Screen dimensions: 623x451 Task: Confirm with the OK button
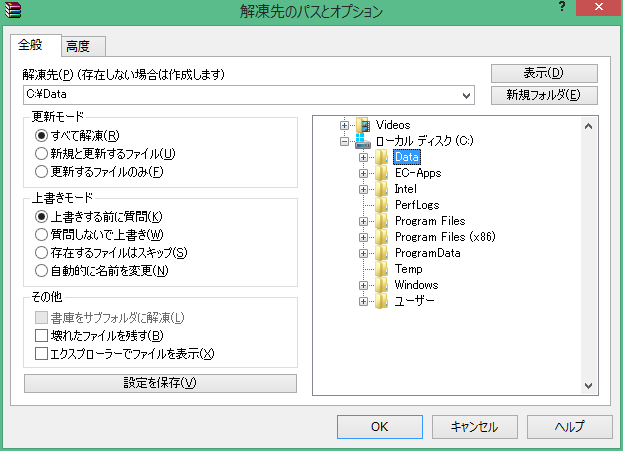coord(379,427)
